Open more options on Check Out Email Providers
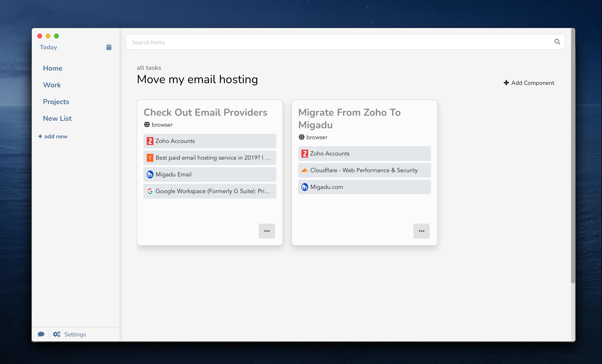This screenshot has height=364, width=602. point(267,231)
